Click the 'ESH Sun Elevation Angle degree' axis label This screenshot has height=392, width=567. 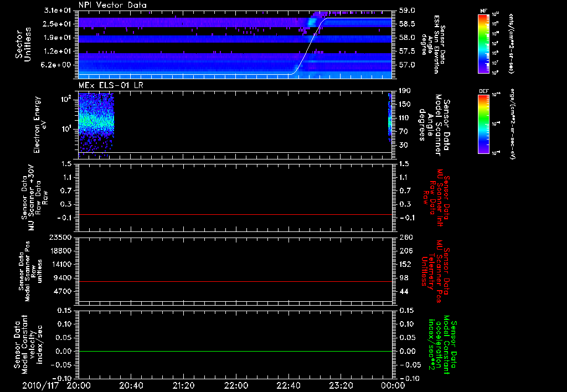coord(433,44)
